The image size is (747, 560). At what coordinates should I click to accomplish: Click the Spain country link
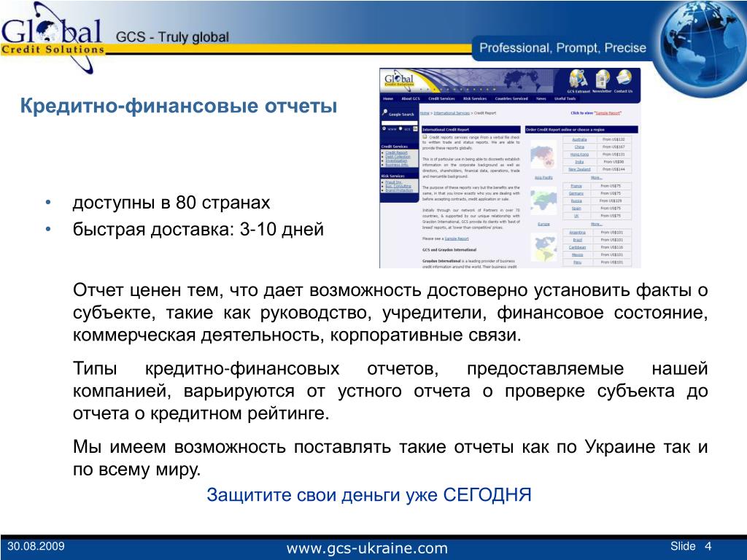(x=576, y=208)
